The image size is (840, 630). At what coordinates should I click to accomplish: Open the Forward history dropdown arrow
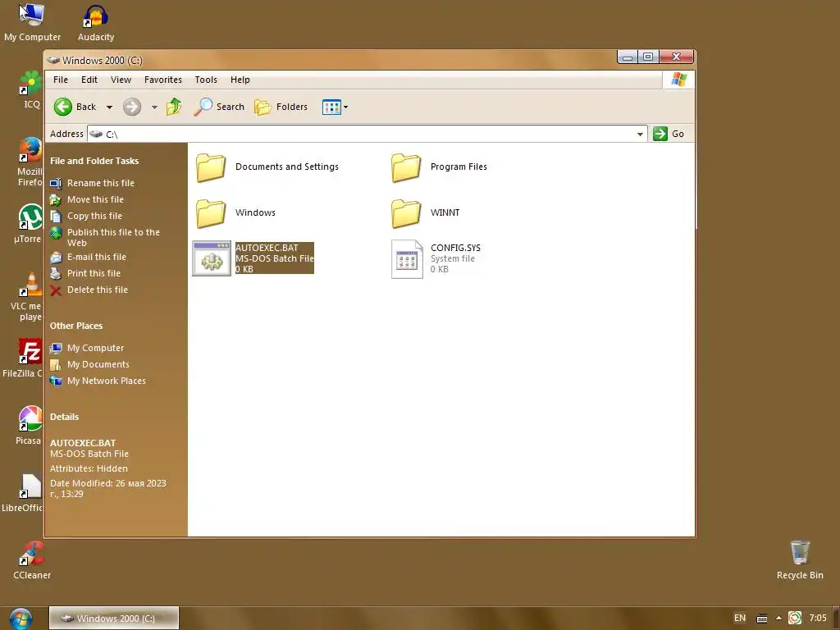154,107
